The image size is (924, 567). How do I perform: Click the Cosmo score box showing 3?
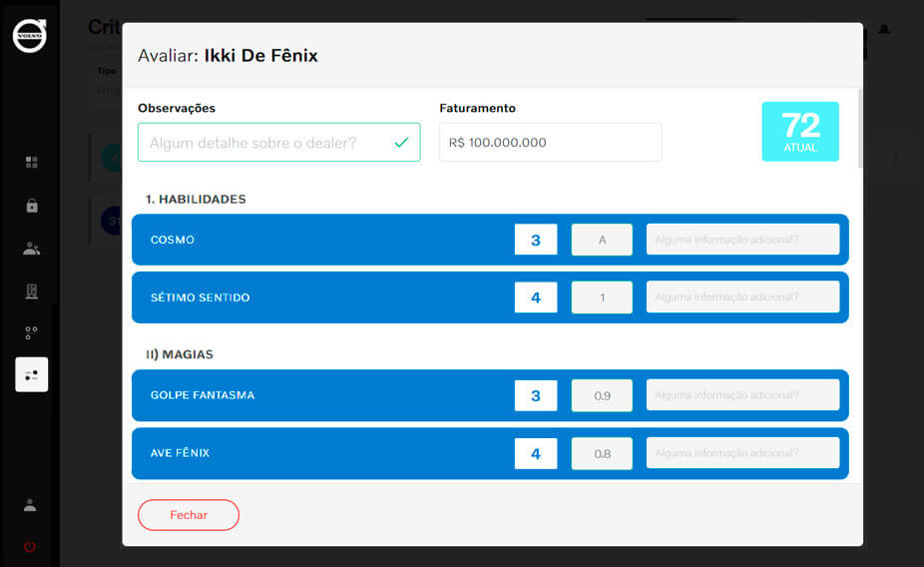(536, 240)
